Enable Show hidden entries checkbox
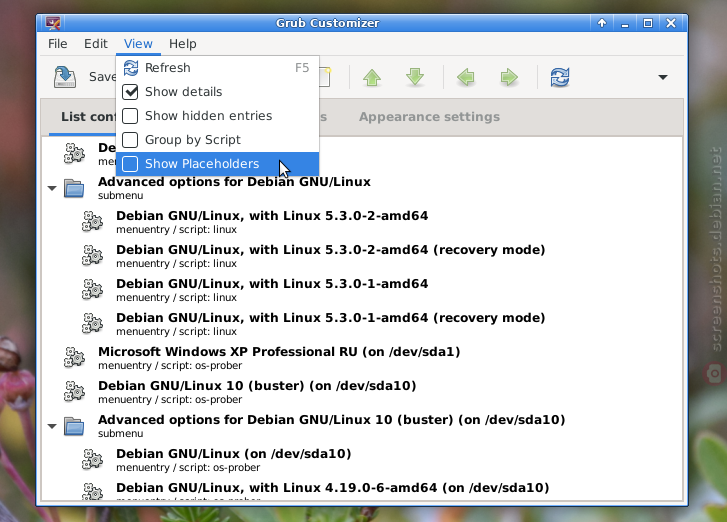 [x=130, y=116]
